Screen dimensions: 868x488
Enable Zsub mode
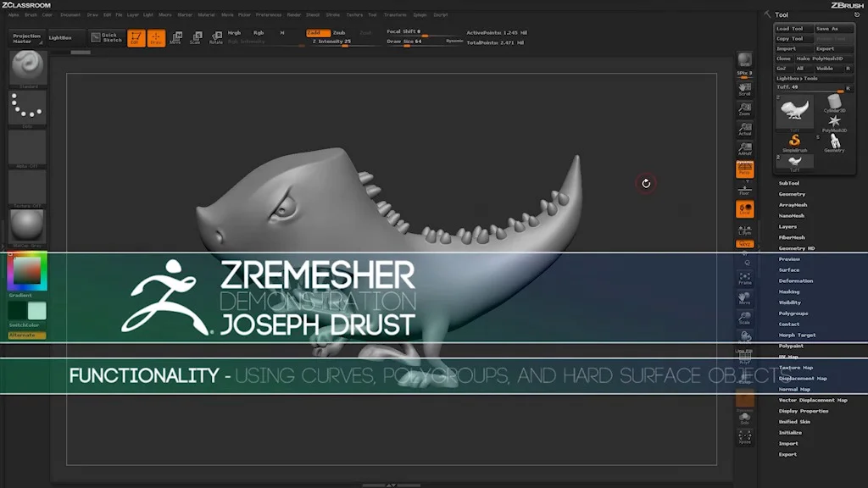[x=339, y=33]
